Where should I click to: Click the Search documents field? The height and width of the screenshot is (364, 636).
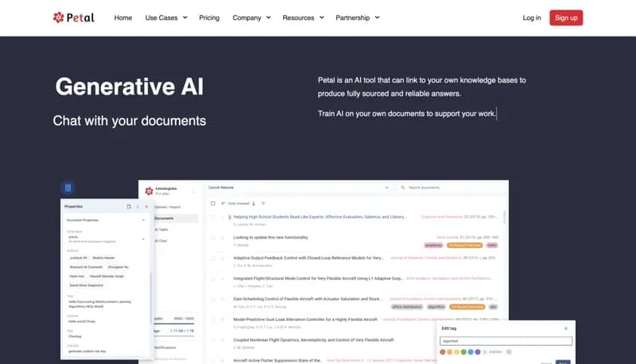[x=450, y=188]
